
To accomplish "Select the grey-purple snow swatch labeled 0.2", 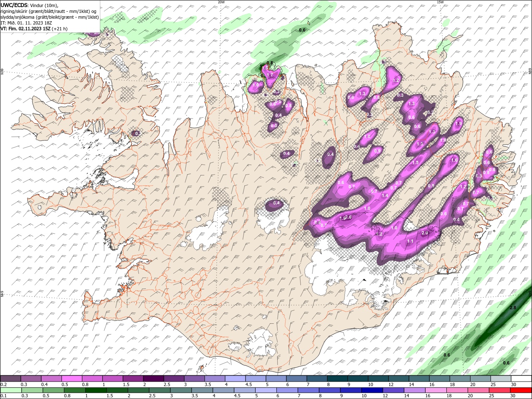I will (x=10, y=379).
